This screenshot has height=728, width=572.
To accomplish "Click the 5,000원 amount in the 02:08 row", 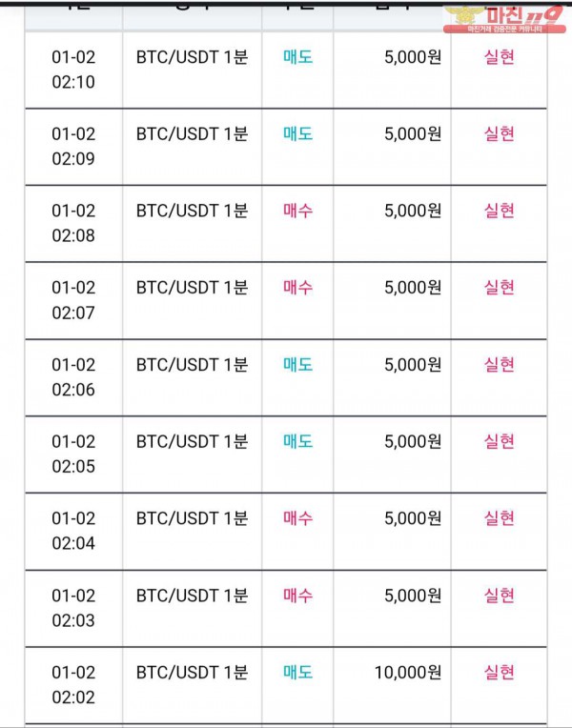I will [x=413, y=212].
